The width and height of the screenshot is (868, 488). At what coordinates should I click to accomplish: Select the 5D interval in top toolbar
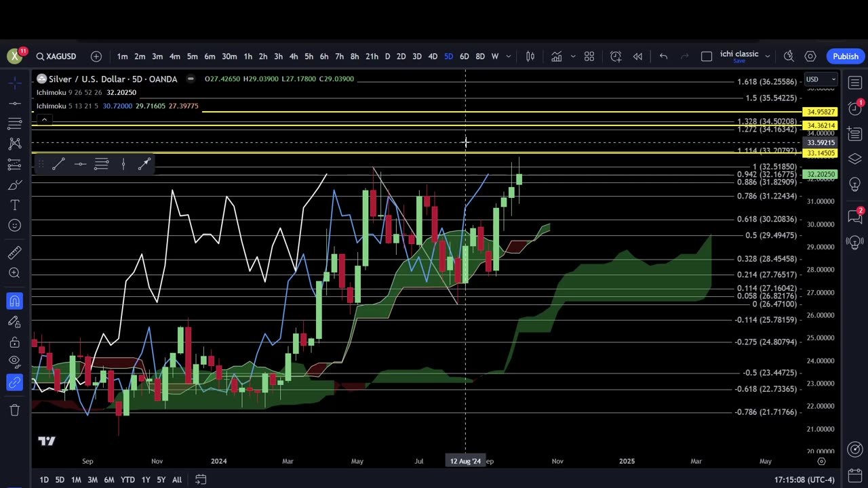point(448,56)
